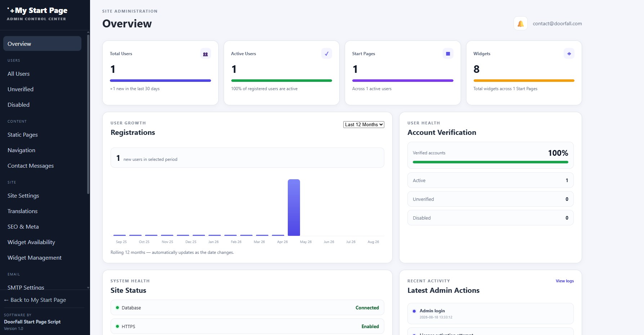
Task: Open Translations page
Action: 42,211
